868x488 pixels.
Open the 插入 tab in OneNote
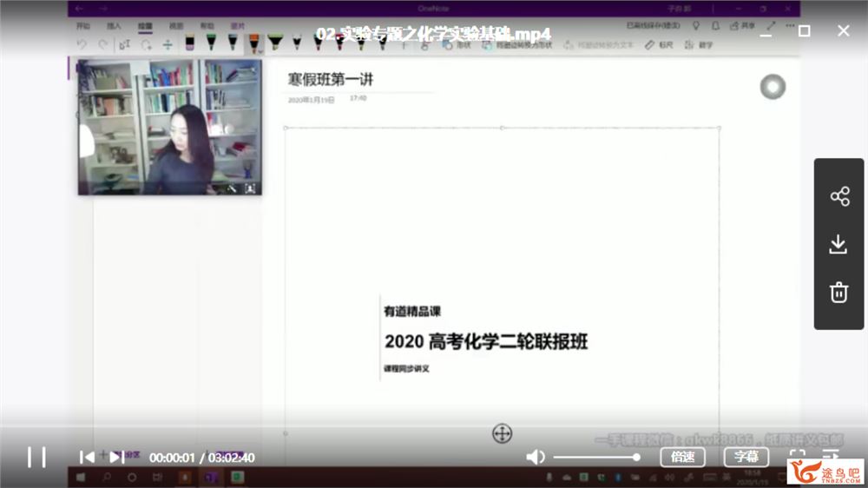[x=114, y=27]
